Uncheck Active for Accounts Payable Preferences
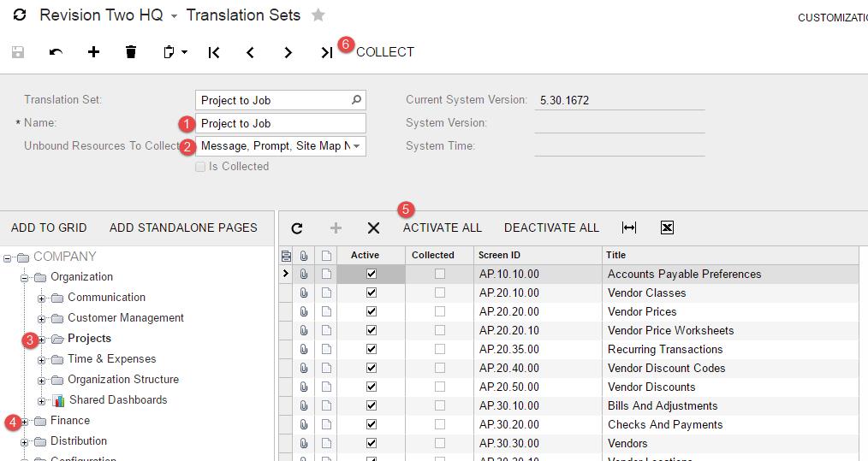 [372, 274]
